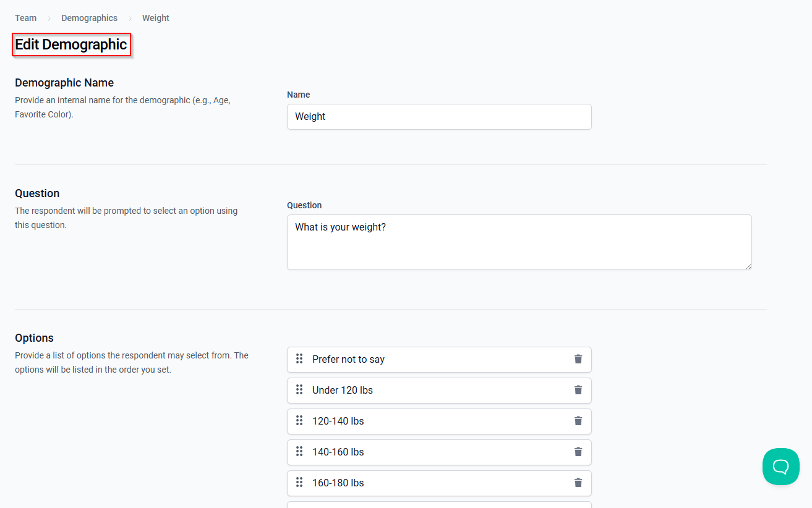Delete the '120-140 lbs' option
This screenshot has width=812, height=508.
[x=578, y=421]
